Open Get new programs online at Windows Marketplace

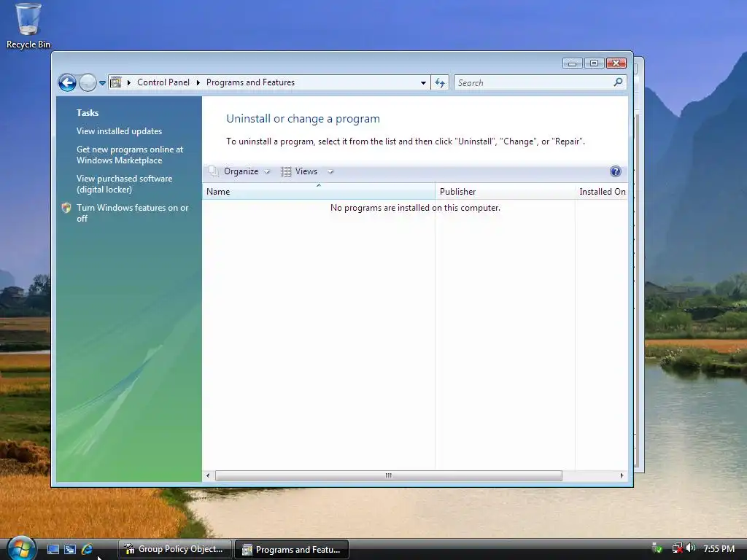(130, 155)
